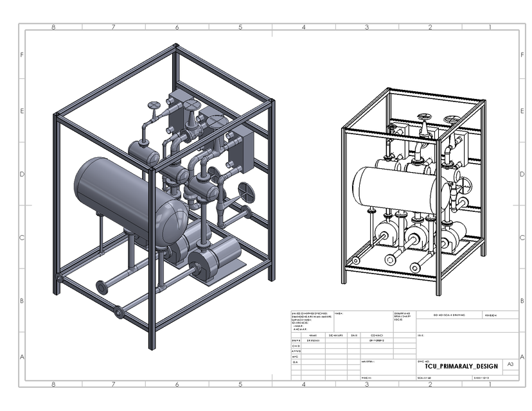This screenshot has width=532, height=411.
Task: Click the REVISION field in the title block
Action: 492,315
